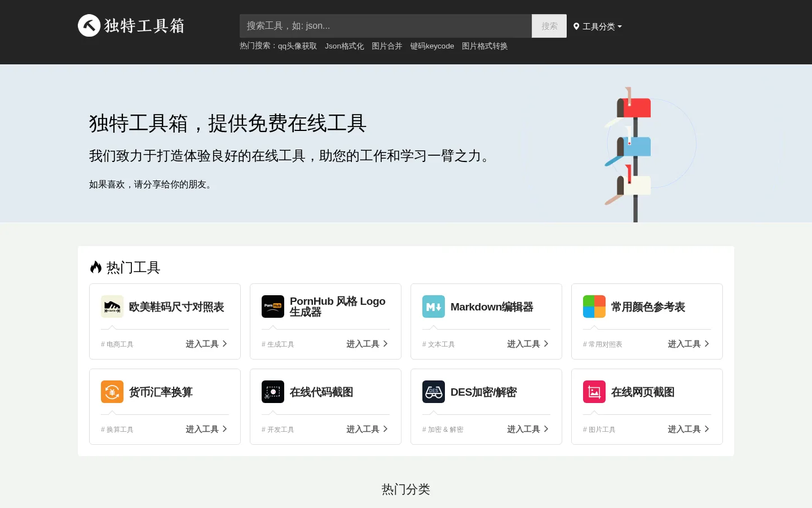Open the 独特工具箱 site title
Screen dimensions: 812x508
click(144, 26)
